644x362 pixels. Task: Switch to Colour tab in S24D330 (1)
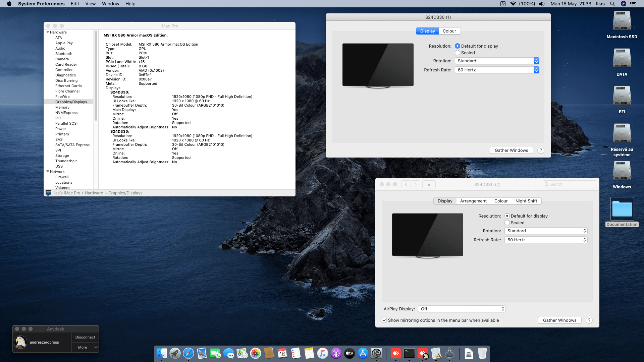pyautogui.click(x=449, y=31)
